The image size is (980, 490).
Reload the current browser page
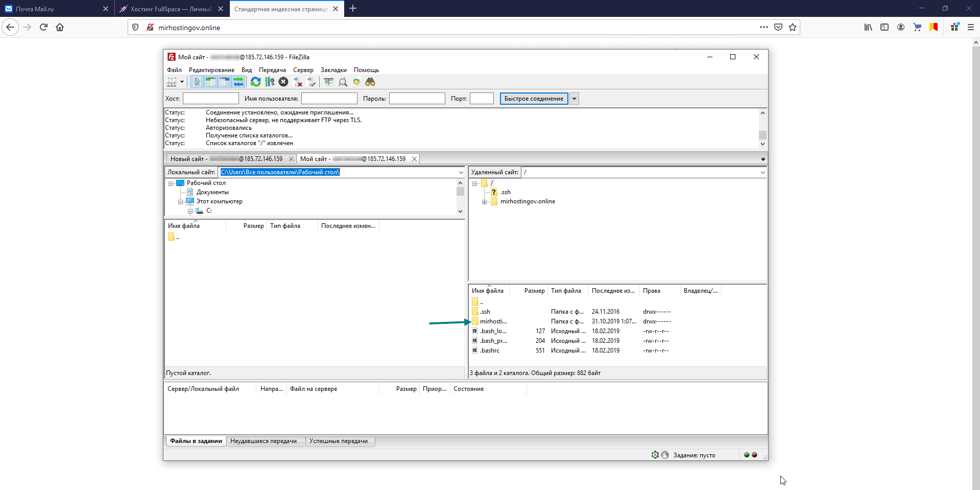(x=43, y=27)
